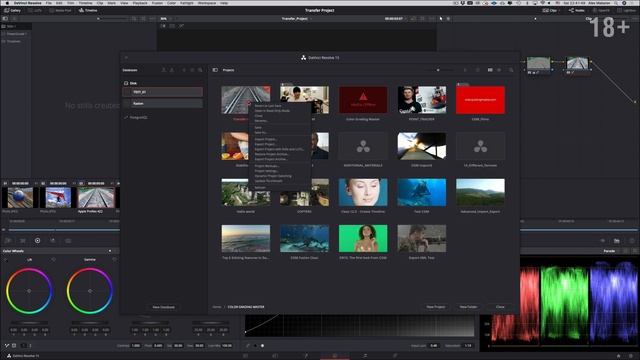Click the search icon in Databases header

pyautogui.click(x=200, y=70)
